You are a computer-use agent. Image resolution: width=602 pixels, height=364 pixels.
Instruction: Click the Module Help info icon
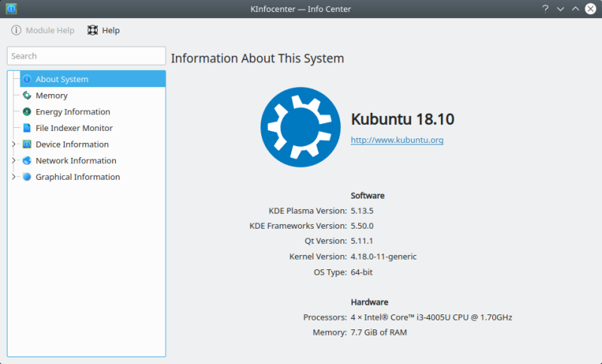[16, 30]
